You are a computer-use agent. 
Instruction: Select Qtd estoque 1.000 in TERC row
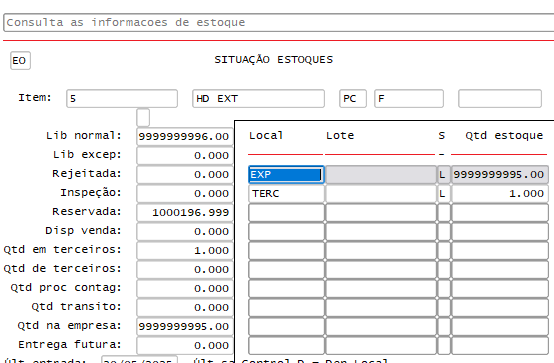point(500,194)
